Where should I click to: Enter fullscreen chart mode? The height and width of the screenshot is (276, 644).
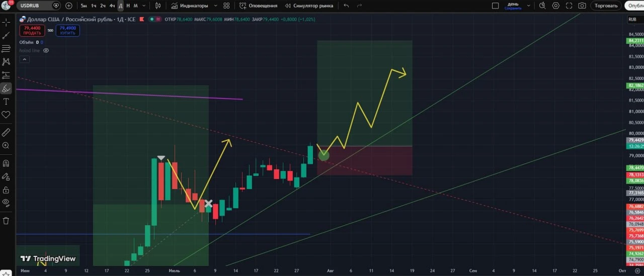[x=569, y=6]
